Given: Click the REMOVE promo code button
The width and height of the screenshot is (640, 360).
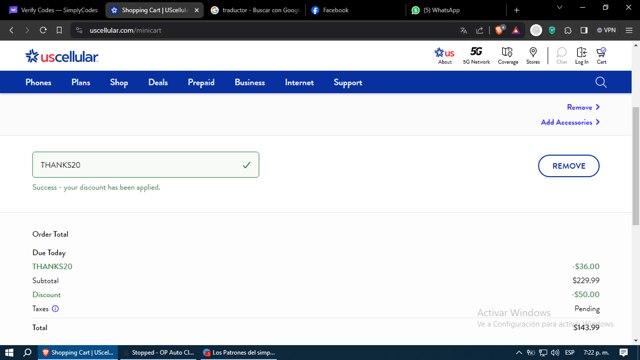Looking at the screenshot, I should coord(569,166).
